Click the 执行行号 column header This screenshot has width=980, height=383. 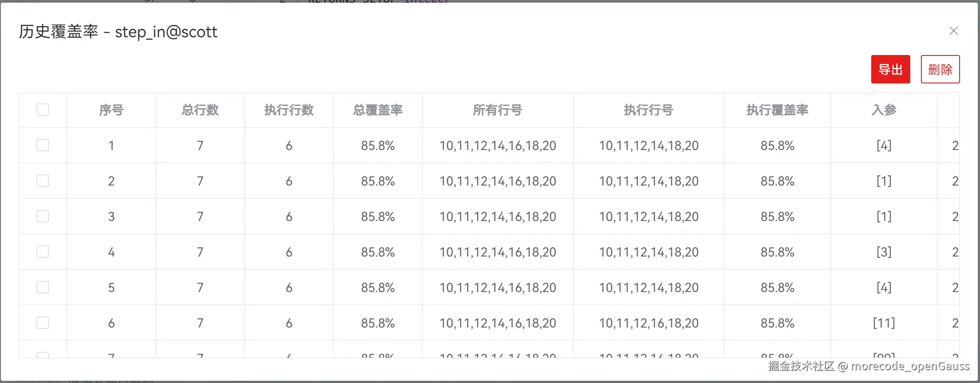pyautogui.click(x=648, y=110)
